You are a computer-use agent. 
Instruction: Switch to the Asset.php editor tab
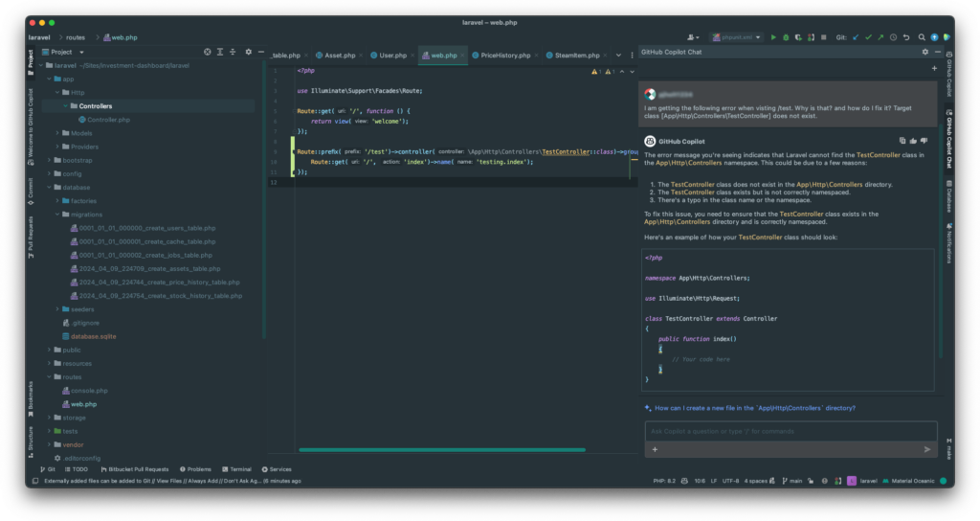coord(340,55)
